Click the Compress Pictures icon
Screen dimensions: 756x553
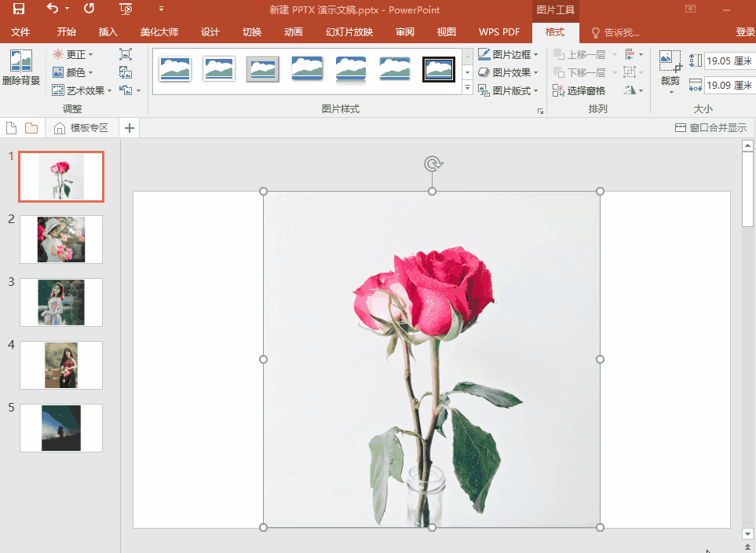[126, 54]
